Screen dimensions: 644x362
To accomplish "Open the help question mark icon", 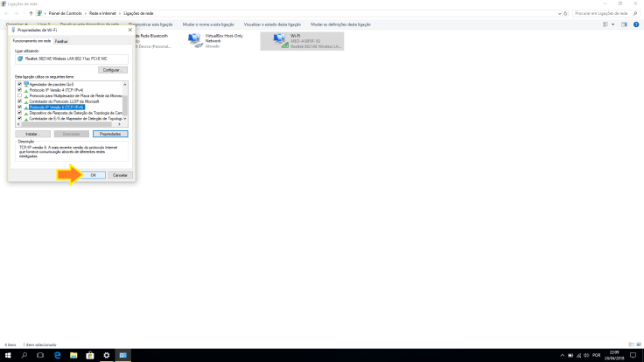I will (x=637, y=24).
